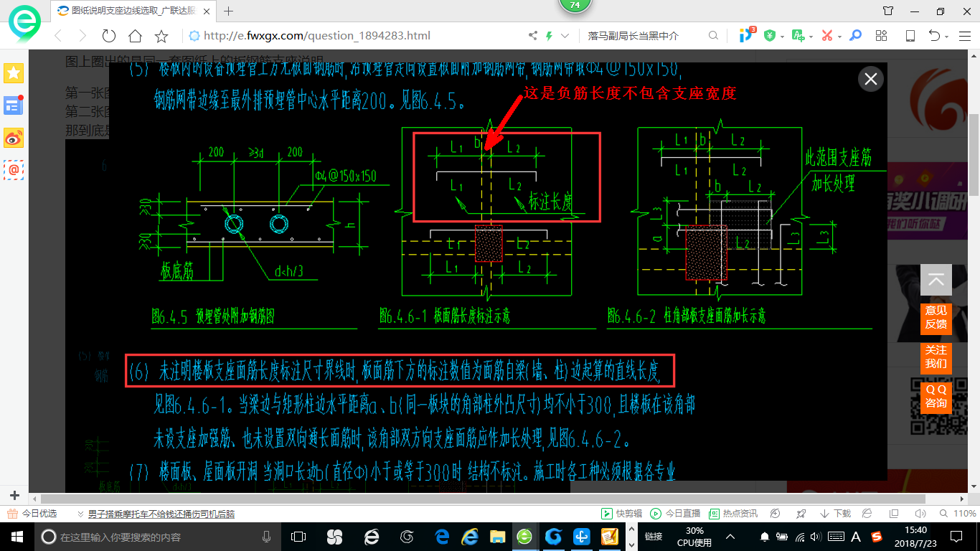This screenshot has height=551, width=980.
Task: Switch to the mobile device view icon
Action: pyautogui.click(x=910, y=36)
